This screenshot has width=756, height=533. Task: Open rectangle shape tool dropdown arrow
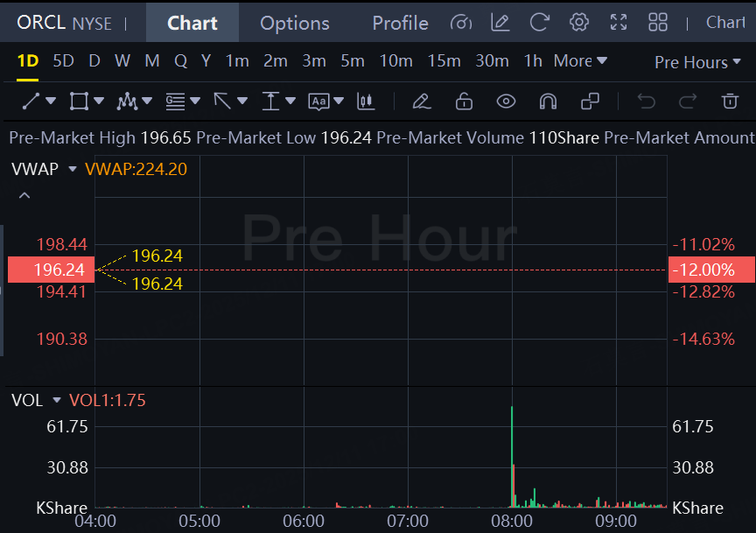coord(99,101)
